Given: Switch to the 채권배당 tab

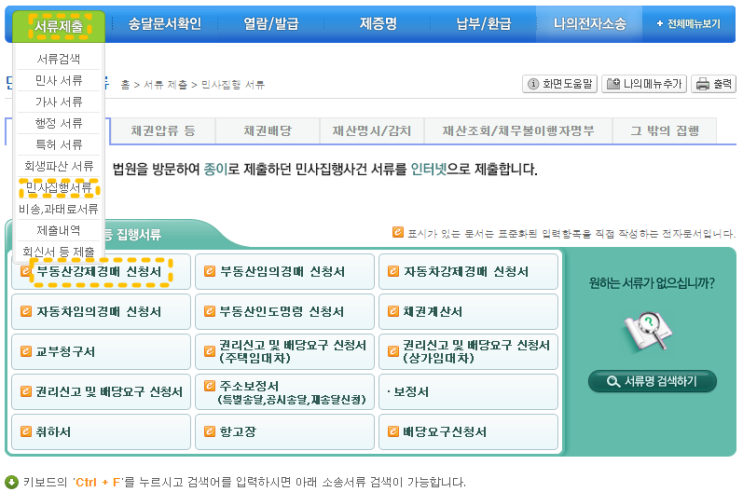Looking at the screenshot, I should coord(268,130).
